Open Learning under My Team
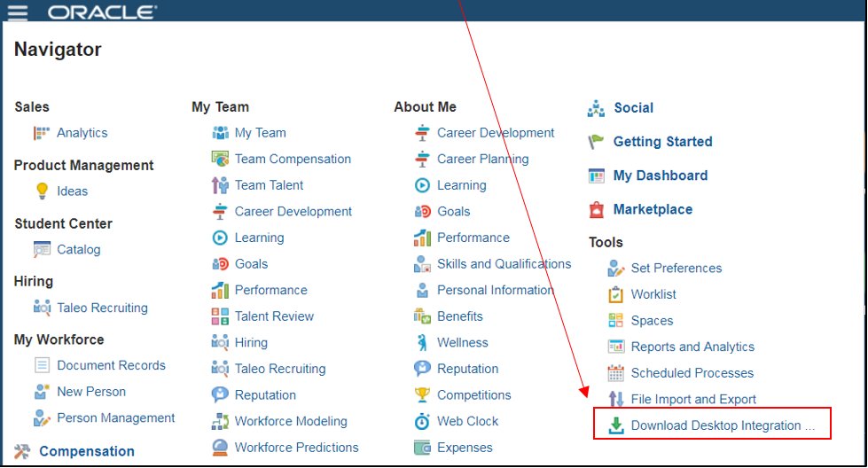868x468 pixels. (259, 238)
